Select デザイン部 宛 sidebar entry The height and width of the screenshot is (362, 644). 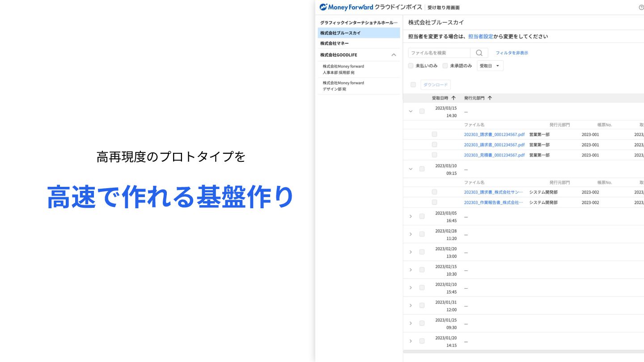[x=359, y=86]
